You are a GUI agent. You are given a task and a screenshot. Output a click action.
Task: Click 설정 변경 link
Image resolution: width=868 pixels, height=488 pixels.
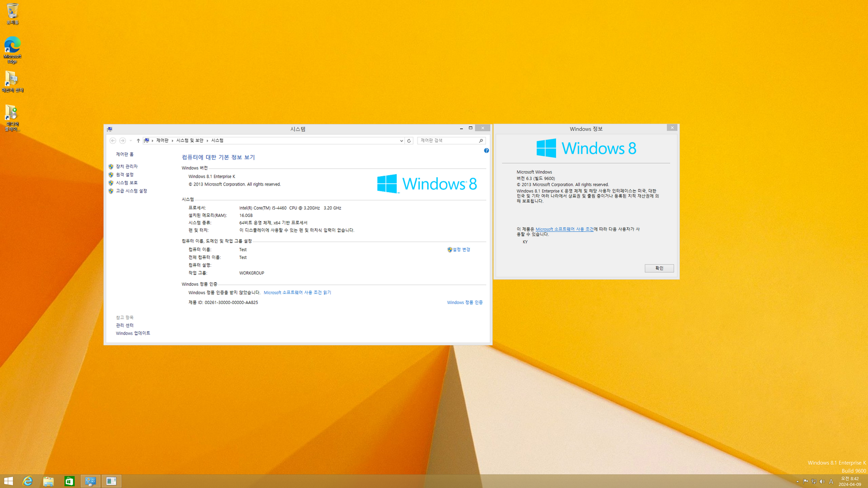point(461,250)
